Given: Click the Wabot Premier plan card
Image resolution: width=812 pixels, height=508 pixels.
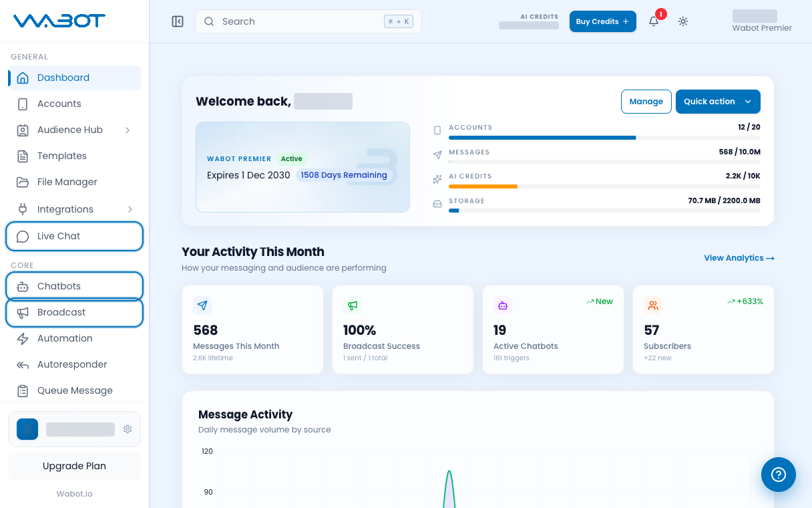Looking at the screenshot, I should pyautogui.click(x=302, y=167).
